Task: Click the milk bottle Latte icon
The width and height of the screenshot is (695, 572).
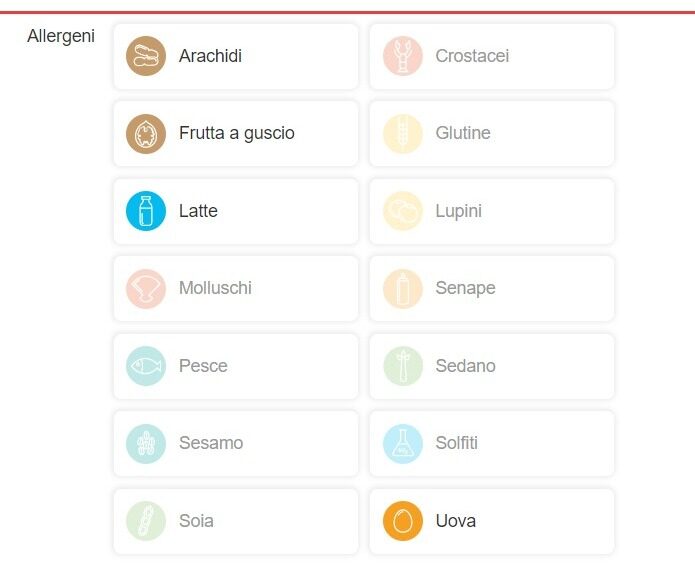Action: 146,211
